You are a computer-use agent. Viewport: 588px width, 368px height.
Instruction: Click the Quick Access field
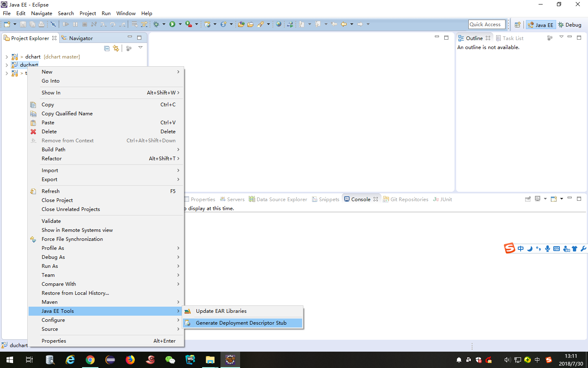tap(487, 25)
